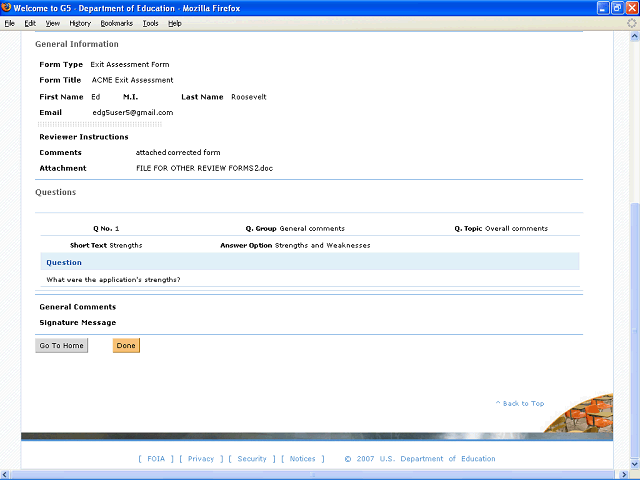The width and height of the screenshot is (640, 480).
Task: Click attachment FILE FOR OTHER REVIEW FORMS2.doc
Action: point(204,168)
